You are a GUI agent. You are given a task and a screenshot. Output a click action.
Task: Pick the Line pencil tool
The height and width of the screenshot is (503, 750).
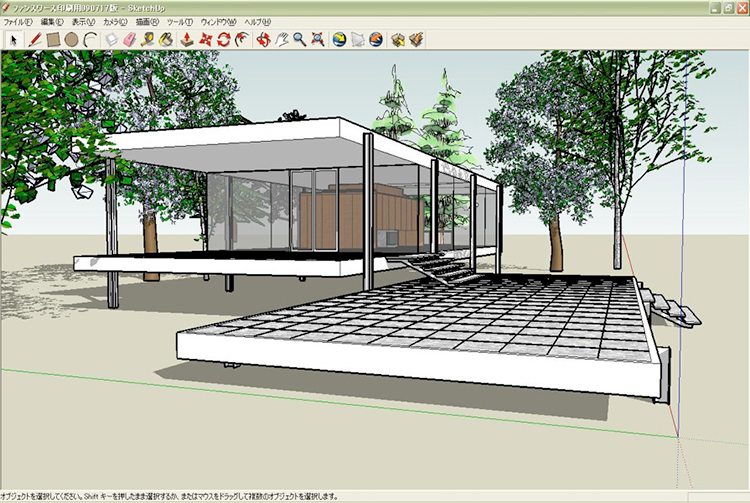(x=35, y=40)
